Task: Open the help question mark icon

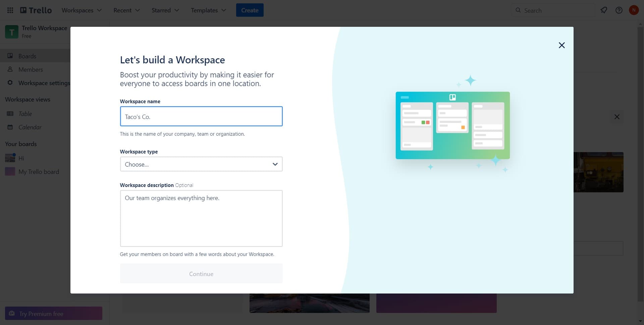Action: 619,10
